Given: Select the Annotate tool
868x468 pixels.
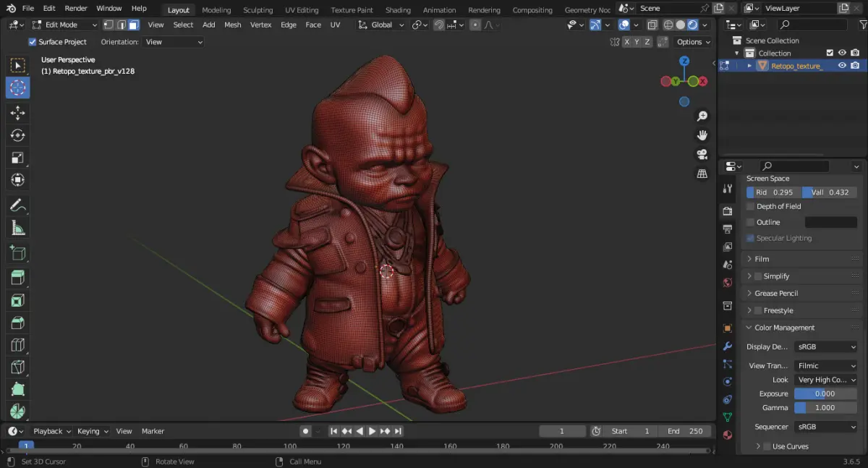Looking at the screenshot, I should pyautogui.click(x=17, y=205).
